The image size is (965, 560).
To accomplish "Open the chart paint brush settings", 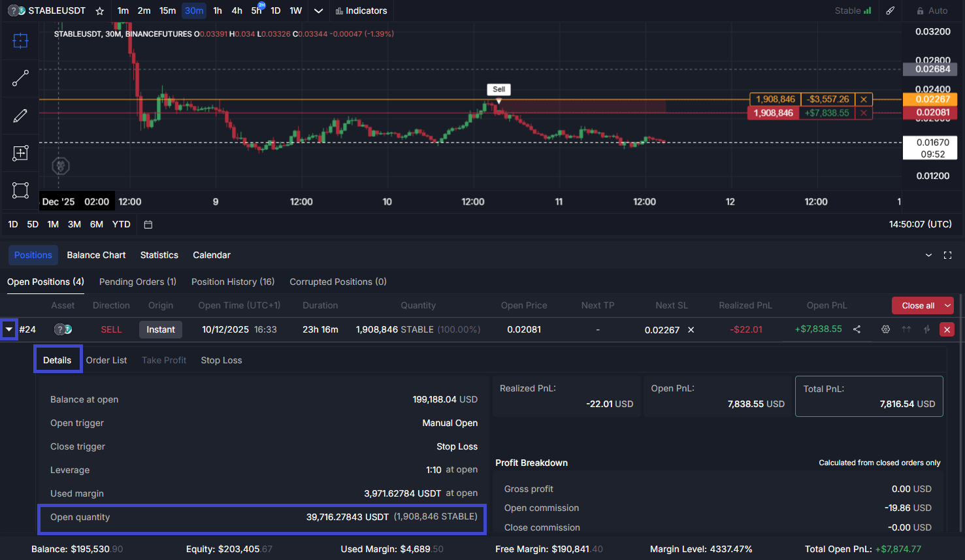I will pos(890,11).
